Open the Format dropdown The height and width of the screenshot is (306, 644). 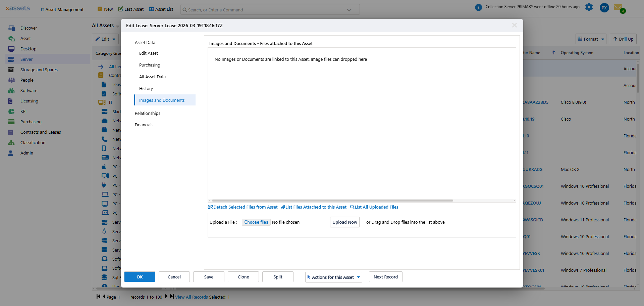click(x=591, y=39)
